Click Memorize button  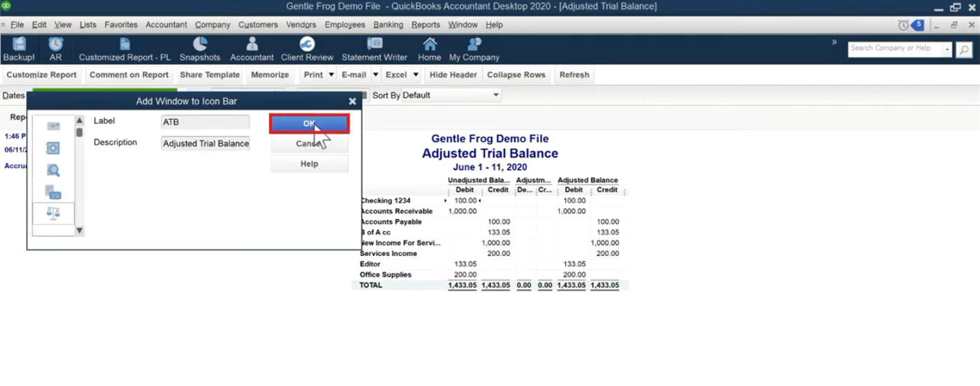(270, 75)
